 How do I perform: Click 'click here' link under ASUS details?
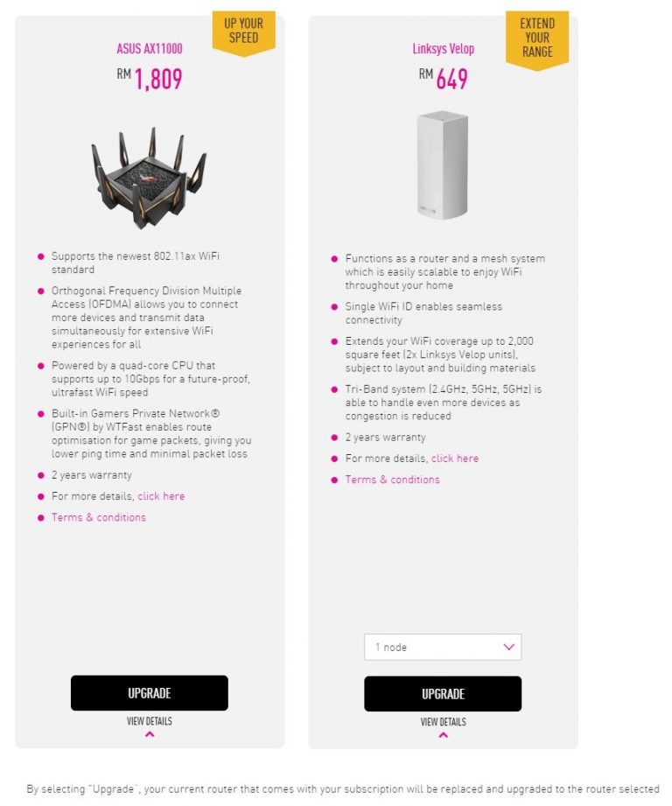pyautogui.click(x=161, y=496)
